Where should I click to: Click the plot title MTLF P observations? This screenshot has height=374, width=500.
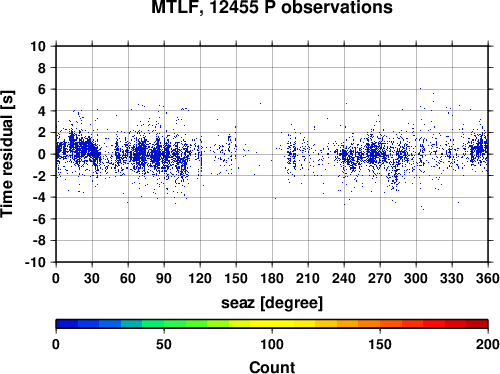(x=272, y=7)
